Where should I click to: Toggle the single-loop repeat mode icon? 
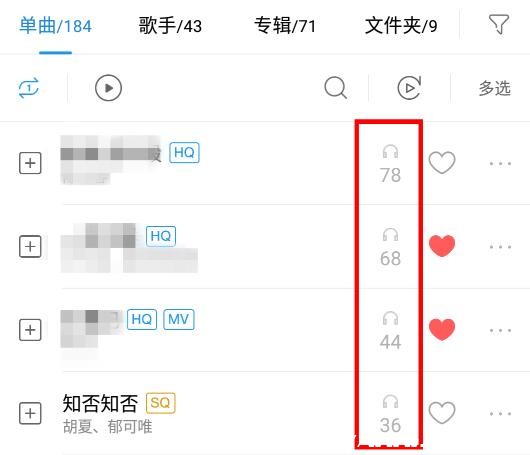point(29,88)
